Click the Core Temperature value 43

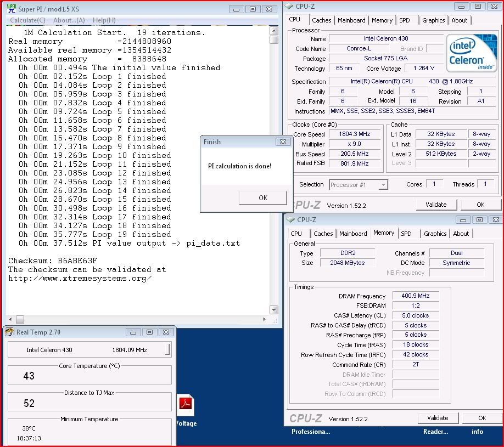pyautogui.click(x=29, y=376)
